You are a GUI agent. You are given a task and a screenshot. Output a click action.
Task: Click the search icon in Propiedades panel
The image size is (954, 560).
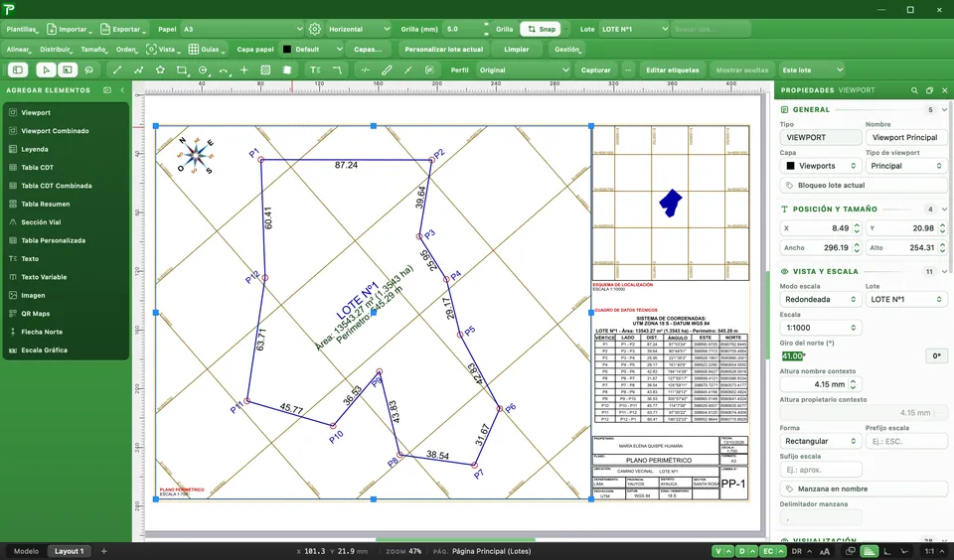[914, 90]
